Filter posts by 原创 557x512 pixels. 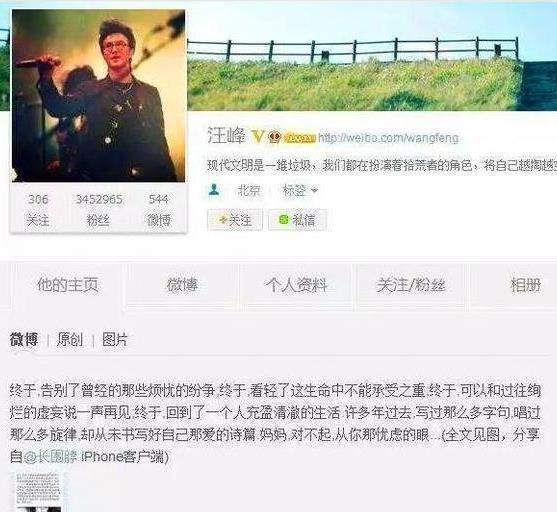70,340
